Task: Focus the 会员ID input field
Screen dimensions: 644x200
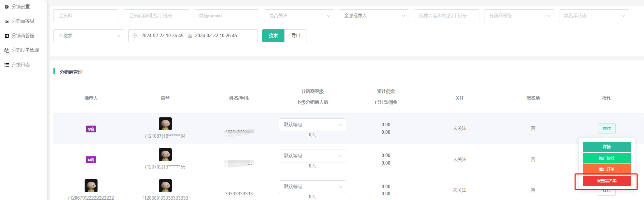Action: click(x=86, y=16)
